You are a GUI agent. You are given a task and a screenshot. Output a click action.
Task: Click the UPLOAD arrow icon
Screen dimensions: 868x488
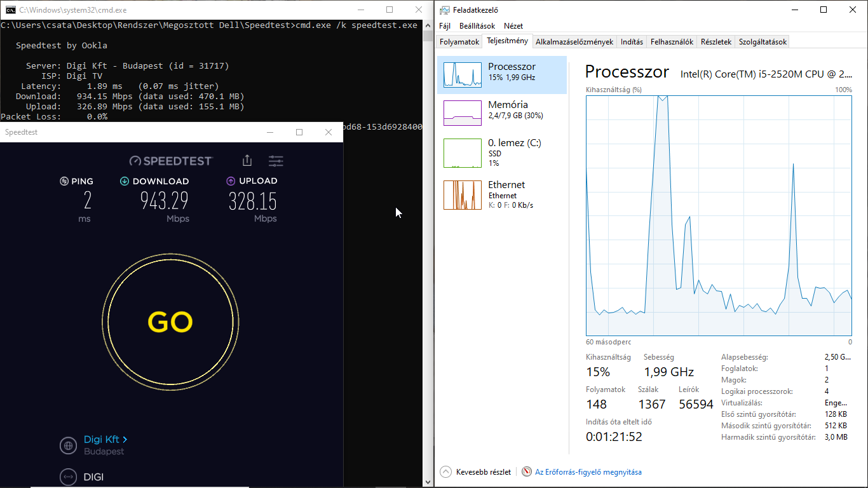tap(231, 181)
